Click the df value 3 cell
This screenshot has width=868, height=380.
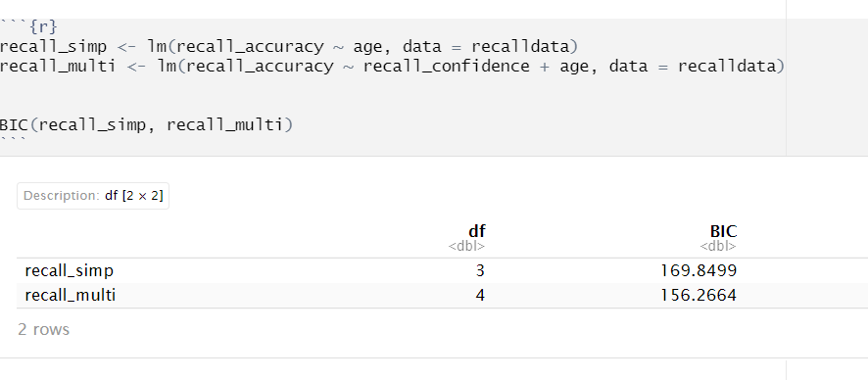click(x=479, y=270)
